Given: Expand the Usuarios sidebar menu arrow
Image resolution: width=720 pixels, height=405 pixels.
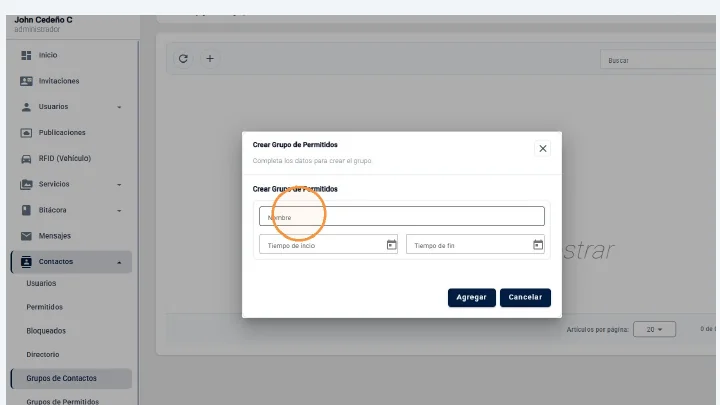Looking at the screenshot, I should tap(119, 107).
